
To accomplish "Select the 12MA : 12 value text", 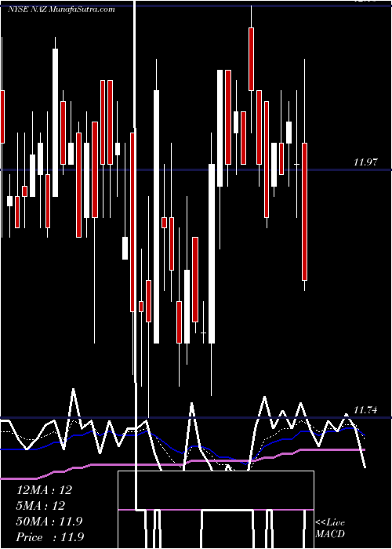I will pyautogui.click(x=44, y=490).
